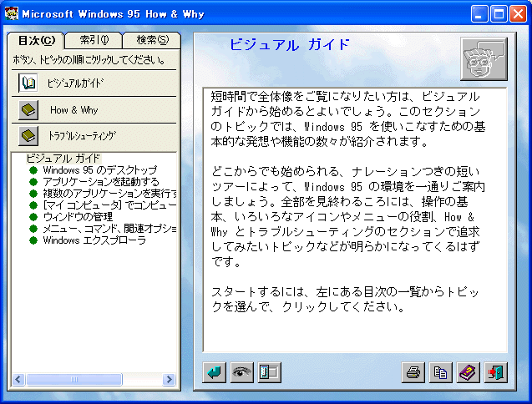Toggle the contents pane layout button
This screenshot has height=404, width=532.
point(270,372)
